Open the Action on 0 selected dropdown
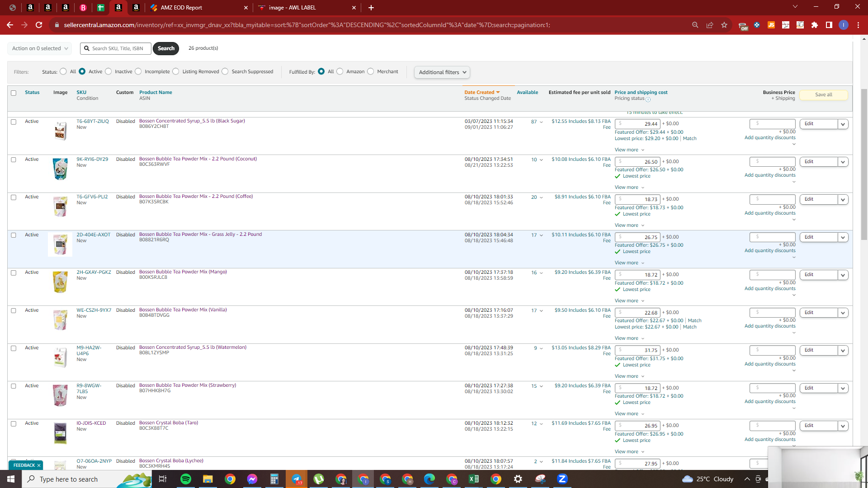The width and height of the screenshot is (868, 488). (x=40, y=48)
